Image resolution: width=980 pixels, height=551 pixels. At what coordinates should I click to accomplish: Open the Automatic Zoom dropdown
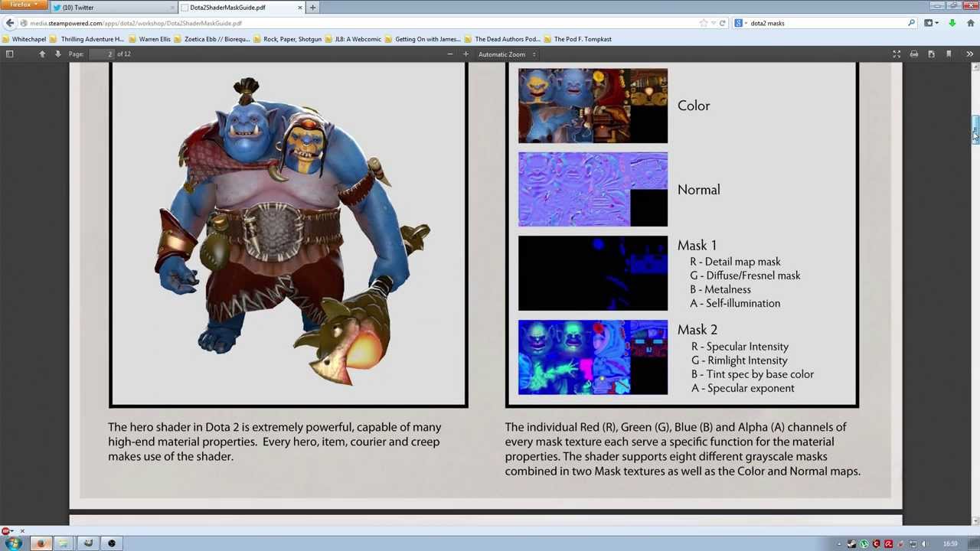507,54
